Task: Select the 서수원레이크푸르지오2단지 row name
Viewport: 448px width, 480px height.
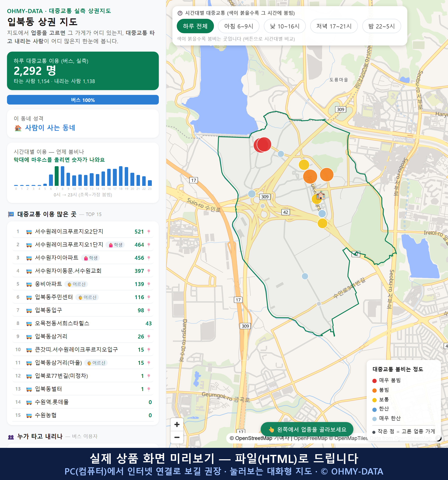Action: point(69,231)
